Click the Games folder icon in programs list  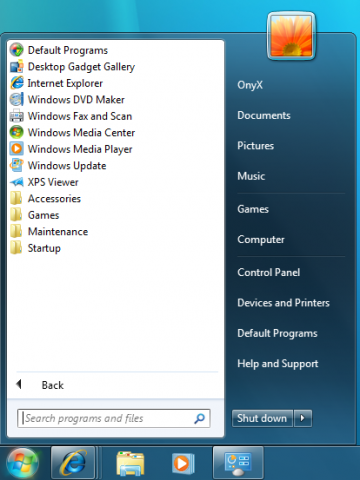16,215
